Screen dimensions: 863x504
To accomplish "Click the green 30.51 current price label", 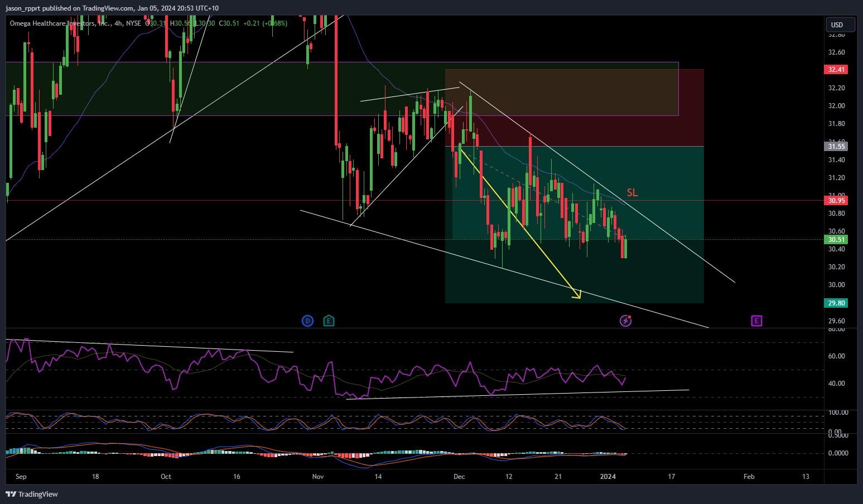I will pos(836,240).
